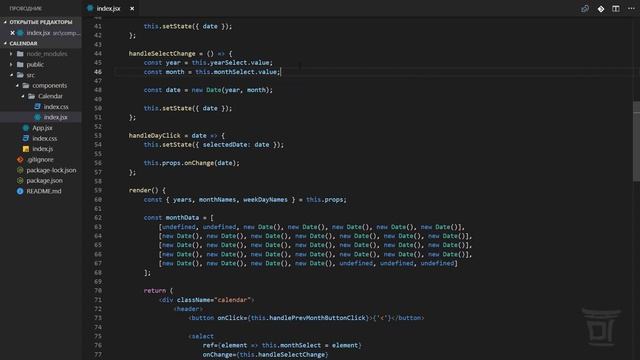
Task: Open App.jsx file
Action: (x=42, y=128)
